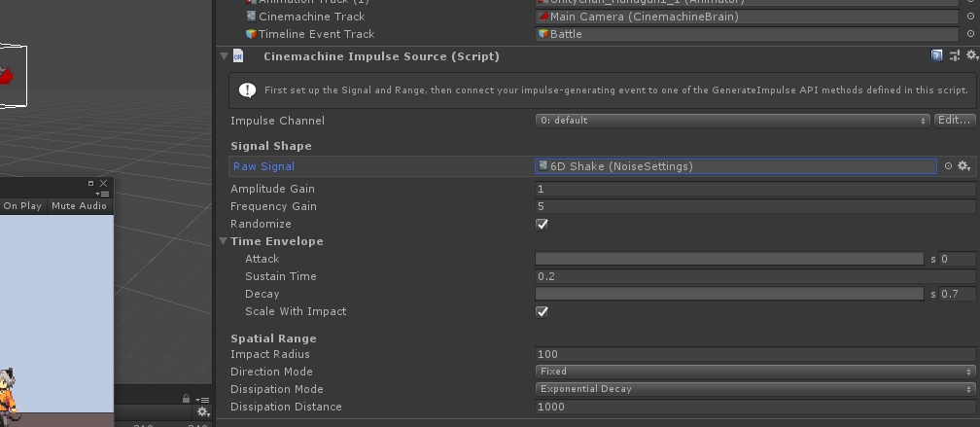Screen dimensions: 980x427
Task: Open object picker for Raw Signal
Action: point(948,165)
